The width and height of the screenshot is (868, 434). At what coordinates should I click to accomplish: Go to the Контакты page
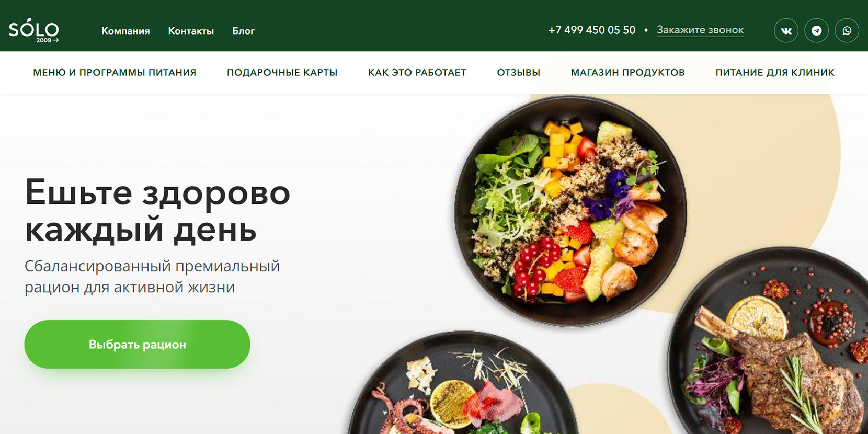191,31
